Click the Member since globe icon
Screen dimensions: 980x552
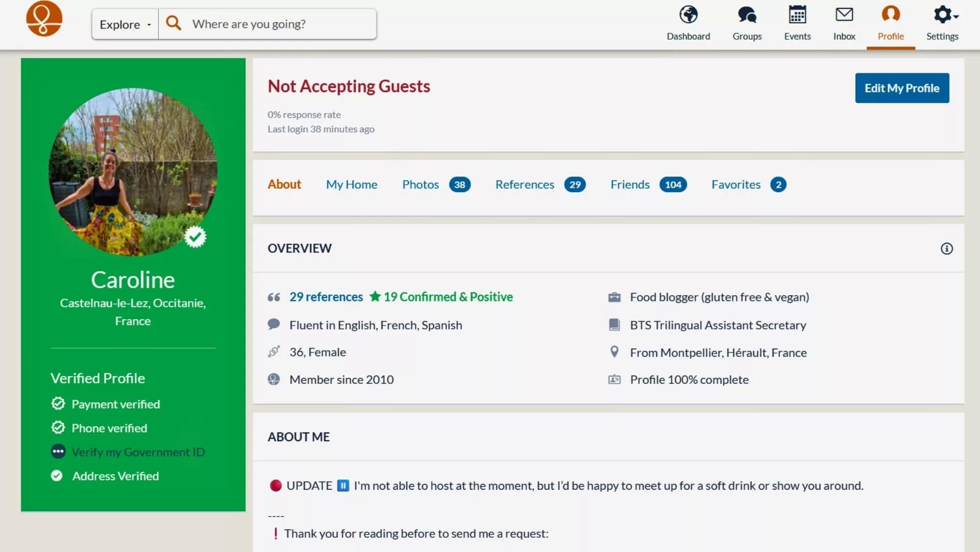coord(274,379)
